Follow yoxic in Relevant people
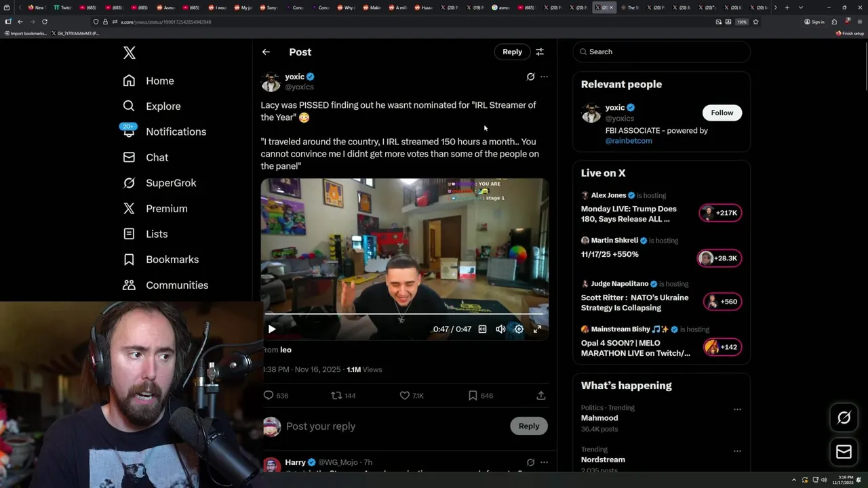The height and width of the screenshot is (488, 868). (722, 113)
